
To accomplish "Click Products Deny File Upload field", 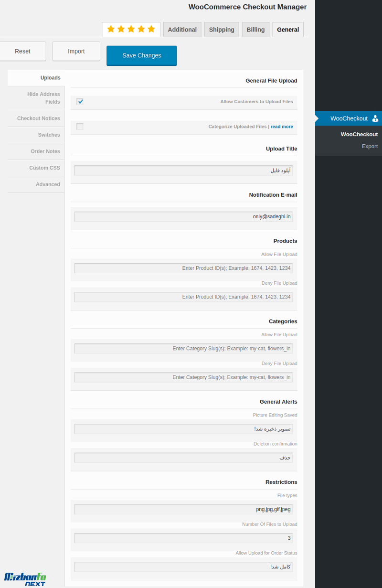I will click(183, 297).
